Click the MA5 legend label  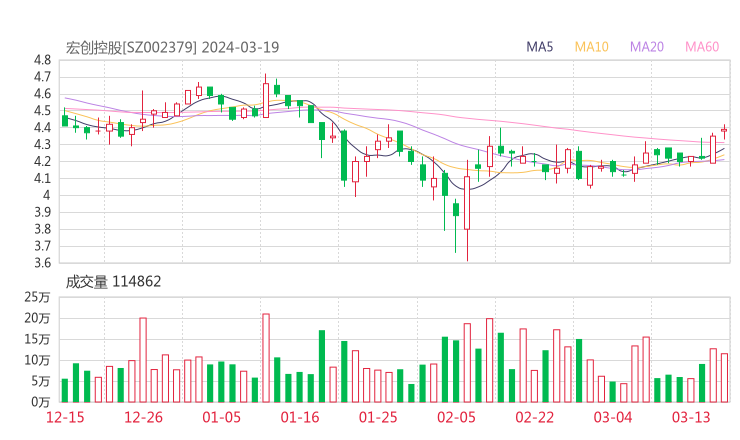(539, 47)
